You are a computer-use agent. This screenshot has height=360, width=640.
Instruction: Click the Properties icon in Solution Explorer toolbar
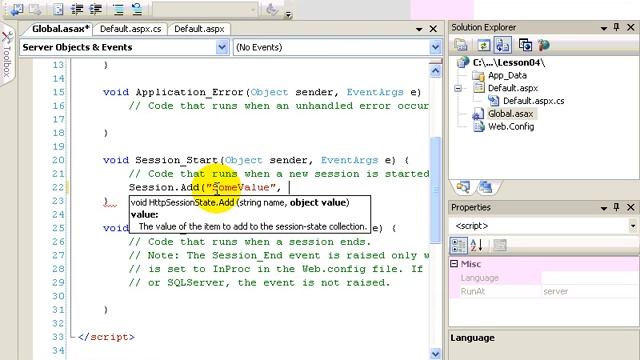(x=461, y=45)
